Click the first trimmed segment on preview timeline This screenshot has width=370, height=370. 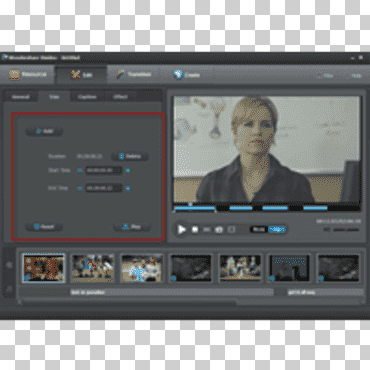coord(194,208)
